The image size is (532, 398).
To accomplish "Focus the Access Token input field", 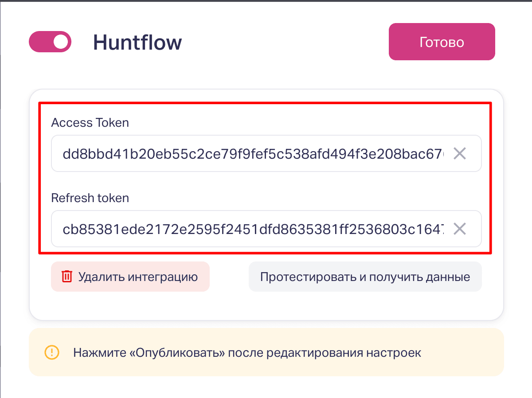I will 266,153.
